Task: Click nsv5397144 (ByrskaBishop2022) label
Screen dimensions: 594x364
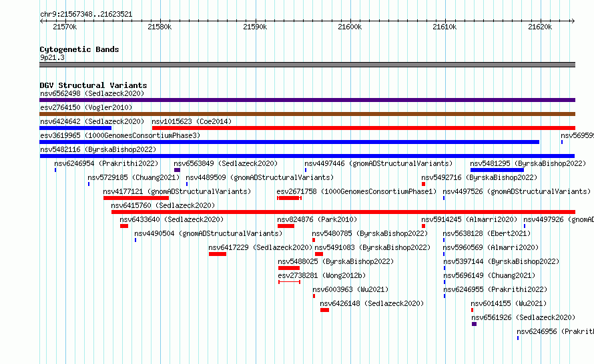Action: point(501,261)
